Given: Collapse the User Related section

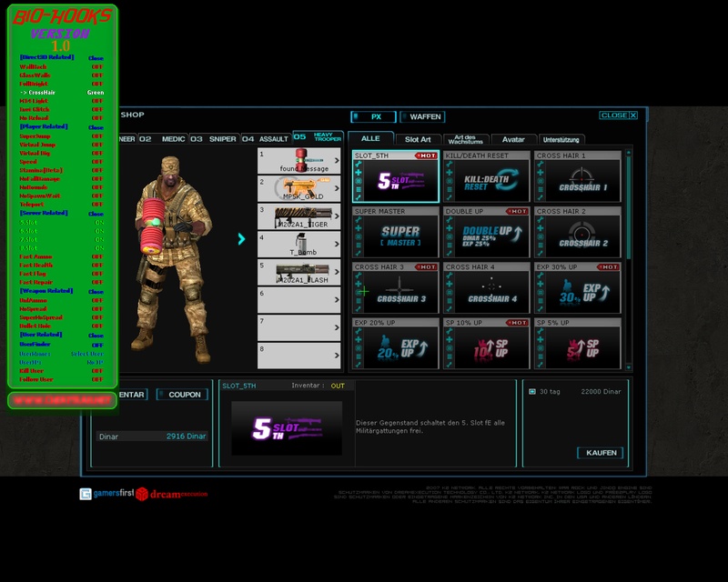Looking at the screenshot, I should [96, 335].
